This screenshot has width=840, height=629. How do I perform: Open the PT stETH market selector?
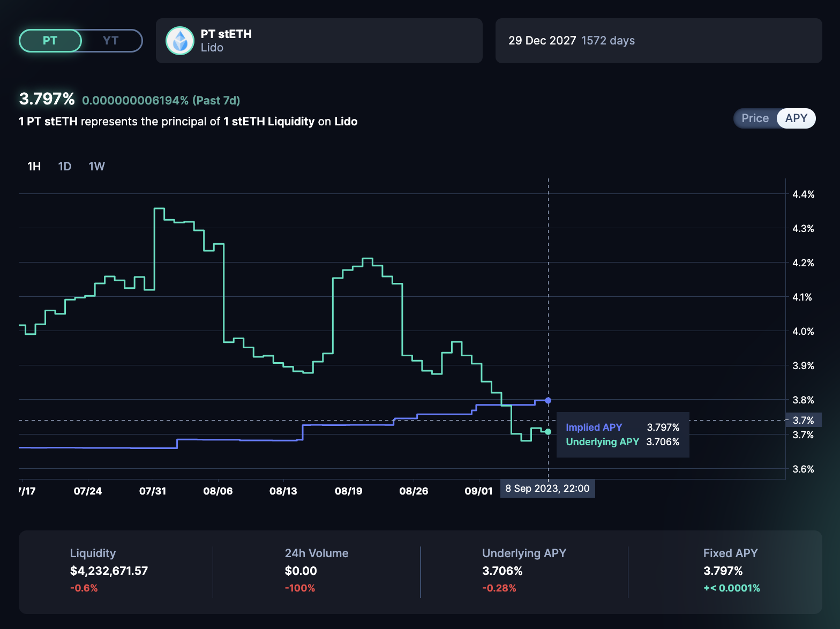pos(319,41)
